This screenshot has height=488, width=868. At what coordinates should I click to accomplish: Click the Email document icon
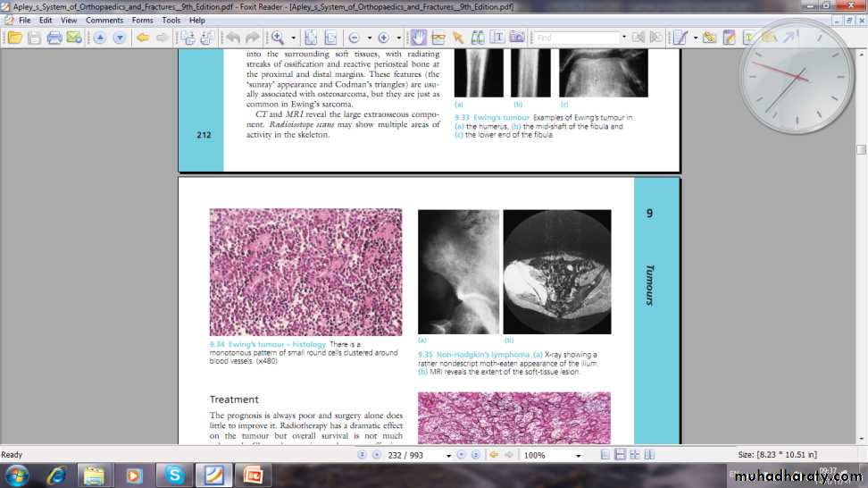point(74,38)
